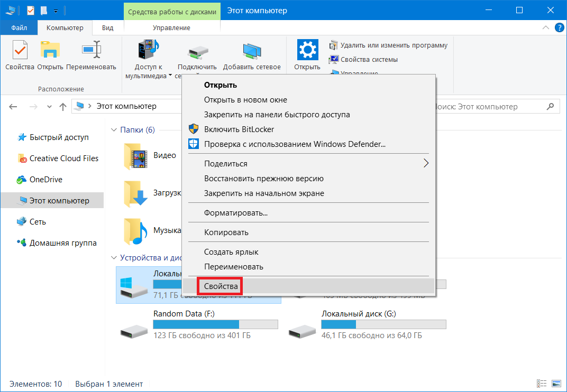The width and height of the screenshot is (567, 392).
Task: Click Random Data (F:) usage bar
Action: click(215, 324)
